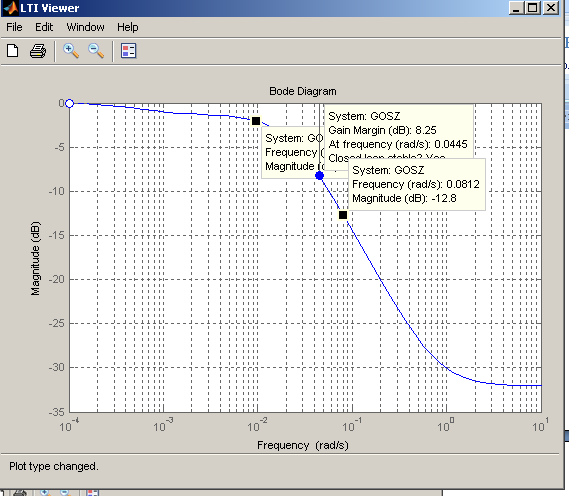Click the -35 tick label on magnitude axis
This screenshot has width=569, height=496.
pos(57,412)
